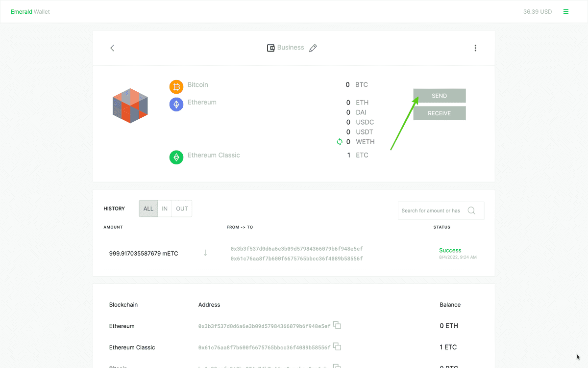Click the back arrow icon

[112, 48]
